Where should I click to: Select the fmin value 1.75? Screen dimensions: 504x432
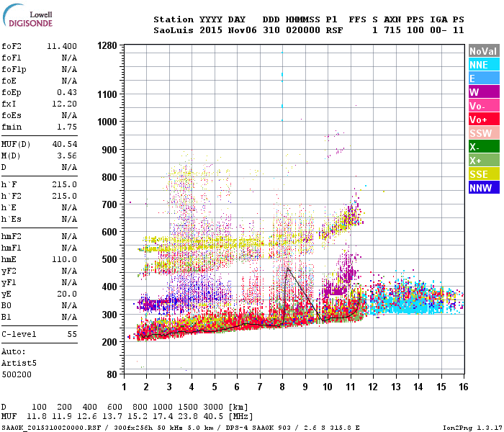[67, 127]
